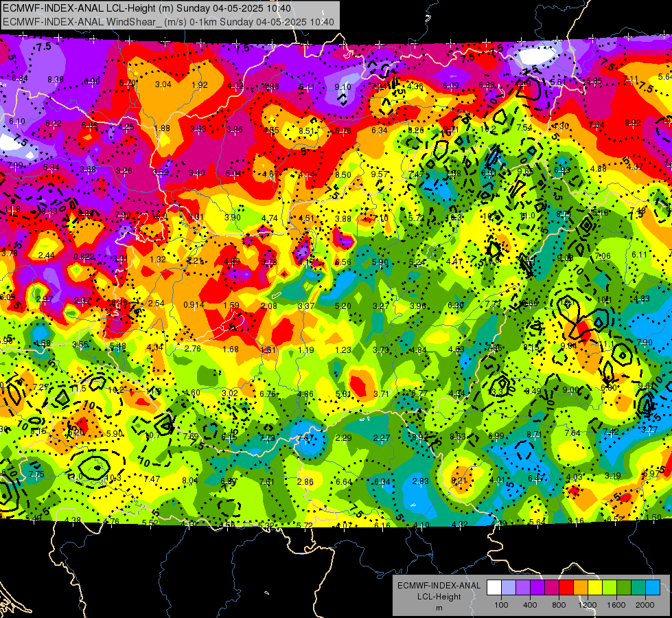The image size is (672, 618).
Task: Click the grid value 2.29
Action: click(x=344, y=438)
